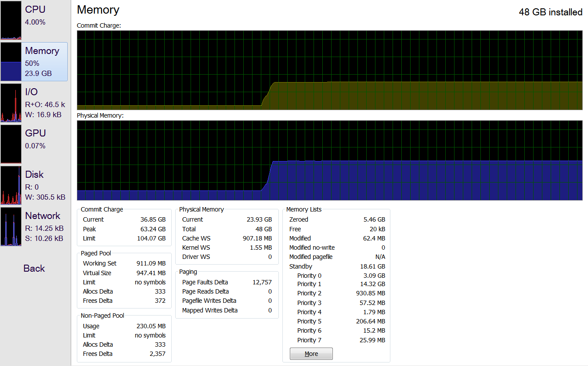Click Non-Paged Pool Usage 230.05 MB
This screenshot has width=588, height=366.
(151, 326)
